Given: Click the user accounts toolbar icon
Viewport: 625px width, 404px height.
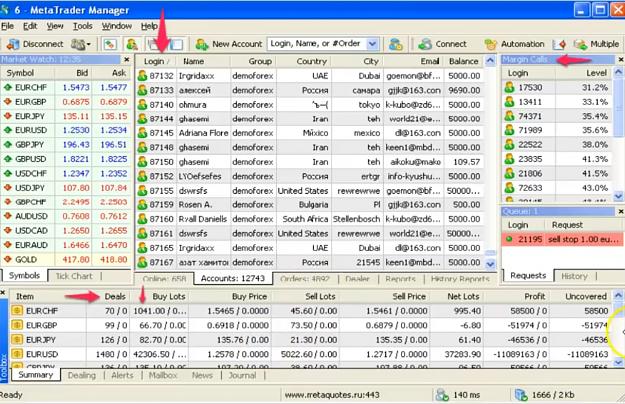Looking at the screenshot, I should tap(132, 44).
